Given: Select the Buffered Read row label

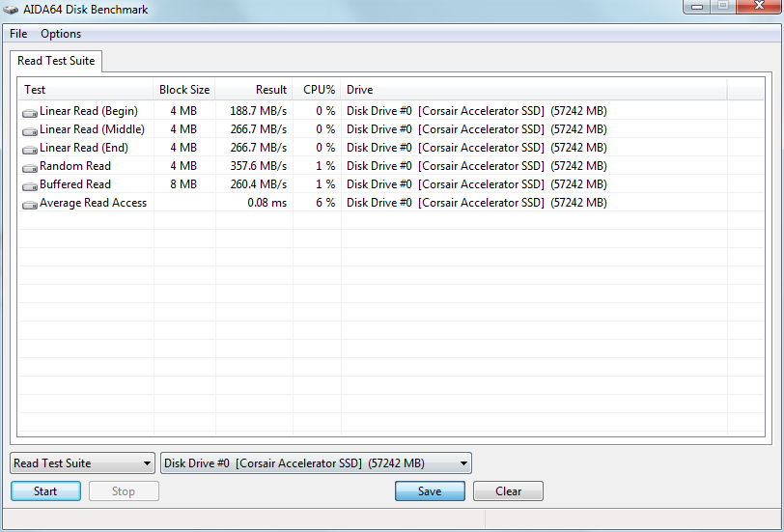Looking at the screenshot, I should point(75,184).
